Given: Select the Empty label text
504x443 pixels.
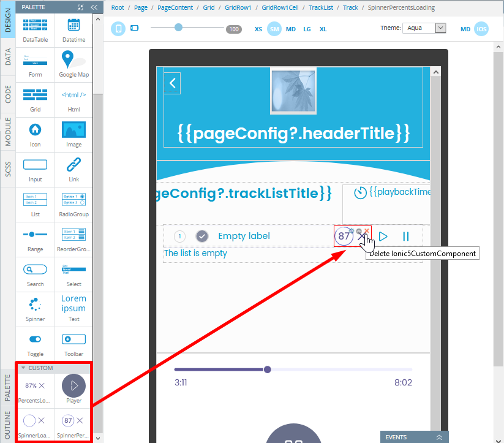Looking at the screenshot, I should click(244, 236).
